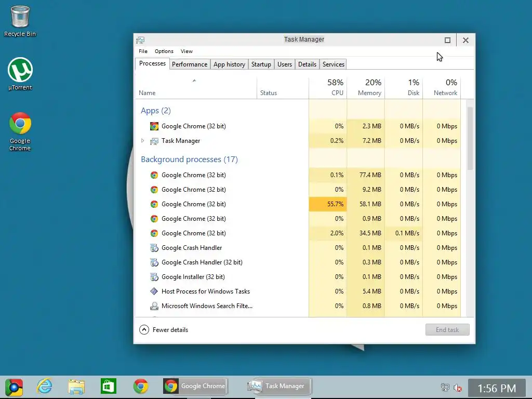Switch to the Performance tab
Viewport: 532px width, 399px height.
[189, 64]
